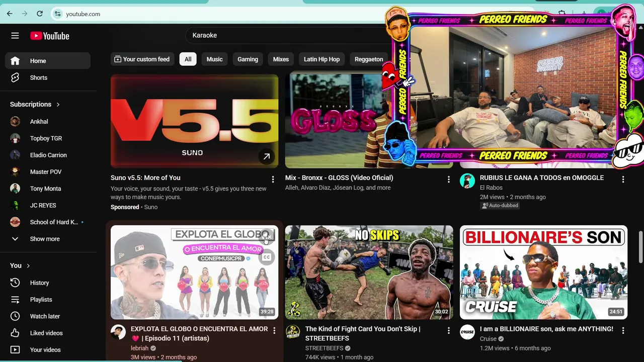The height and width of the screenshot is (362, 644).
Task: Open three-dot menu for BILLIONAIRE son video
Action: [x=623, y=330]
